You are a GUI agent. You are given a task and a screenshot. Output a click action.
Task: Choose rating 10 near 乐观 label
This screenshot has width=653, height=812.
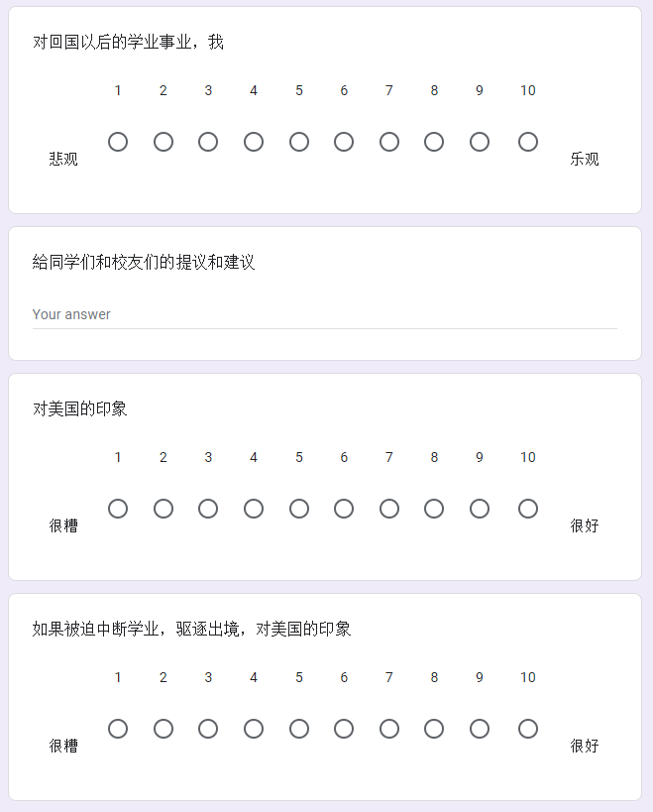(x=528, y=142)
